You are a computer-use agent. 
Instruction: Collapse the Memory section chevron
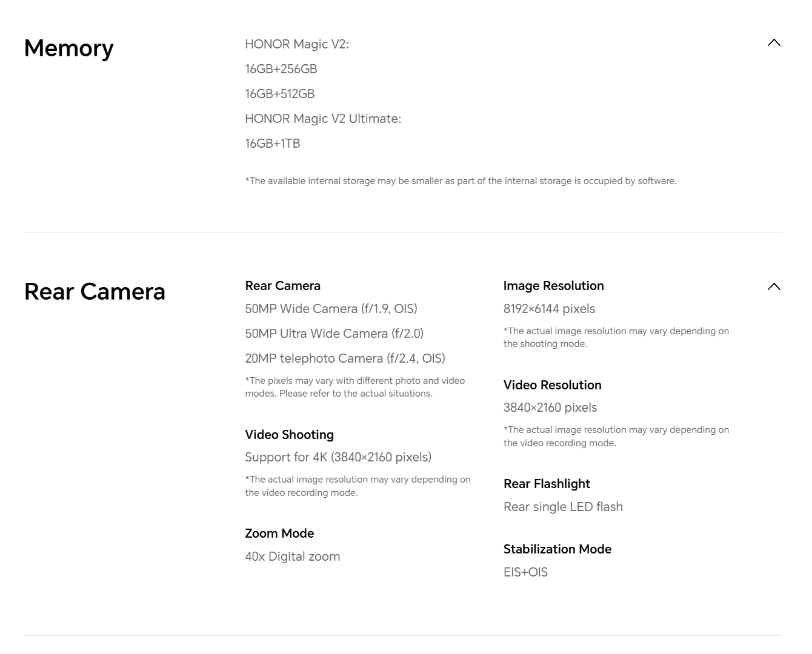[774, 42]
